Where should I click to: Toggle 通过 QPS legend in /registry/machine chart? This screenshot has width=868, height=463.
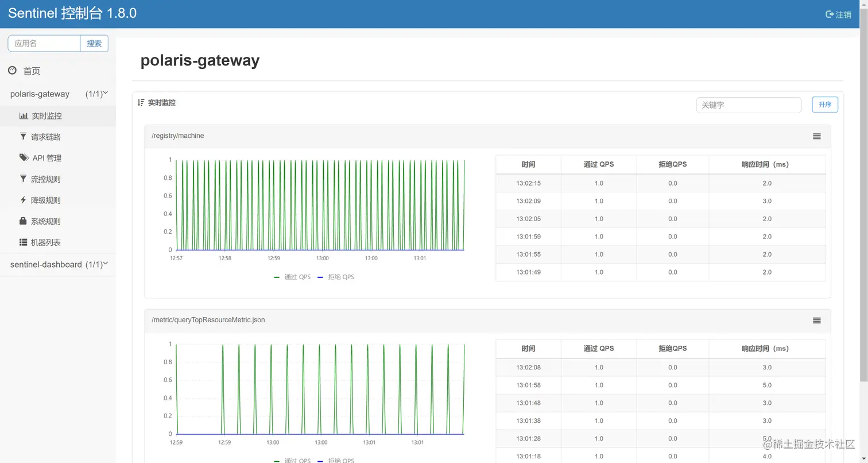click(292, 277)
